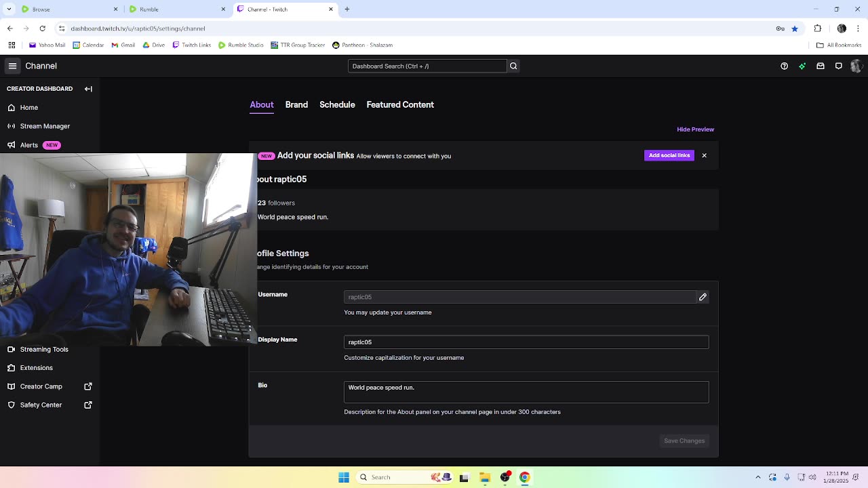Open the Twitch notifications inbox icon
Image resolution: width=868 pixels, height=488 pixels.
(x=821, y=66)
